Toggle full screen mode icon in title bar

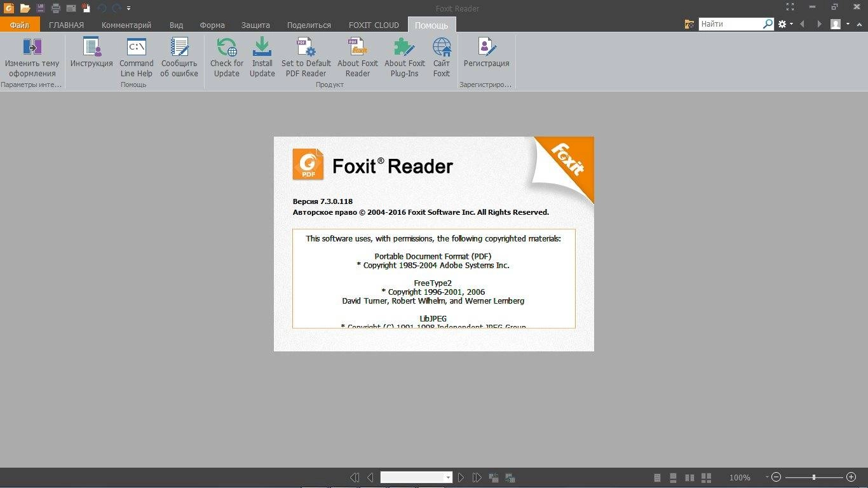(x=790, y=7)
